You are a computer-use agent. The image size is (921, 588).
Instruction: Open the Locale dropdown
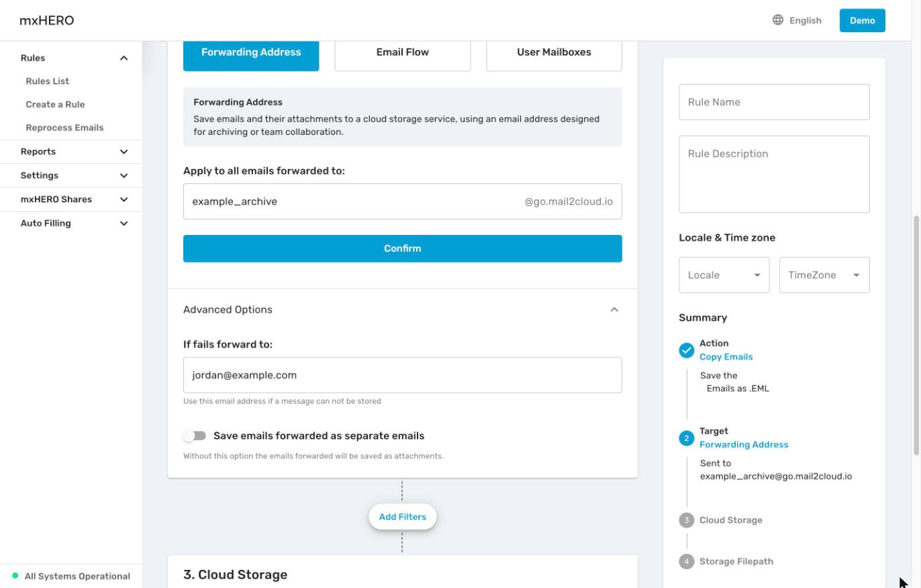click(x=724, y=275)
